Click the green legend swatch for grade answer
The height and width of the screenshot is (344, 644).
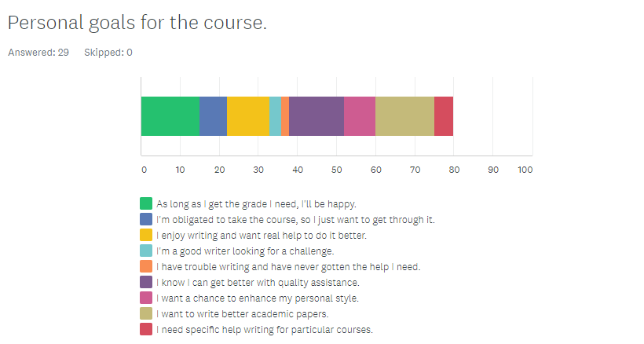tap(145, 203)
